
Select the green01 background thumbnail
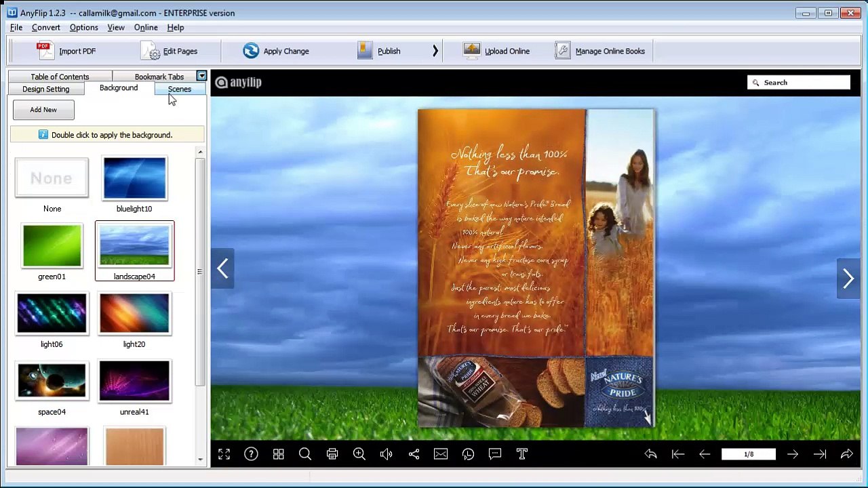52,245
